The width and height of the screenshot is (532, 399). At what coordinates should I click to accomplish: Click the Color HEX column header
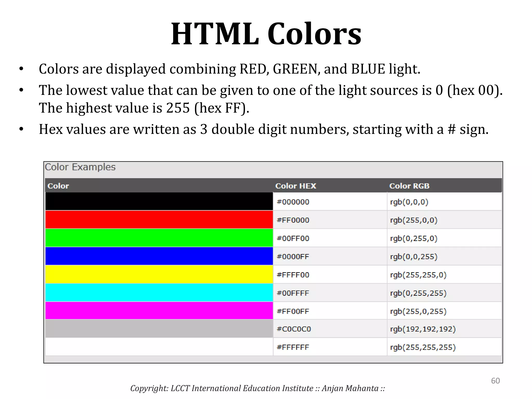tap(296, 186)
